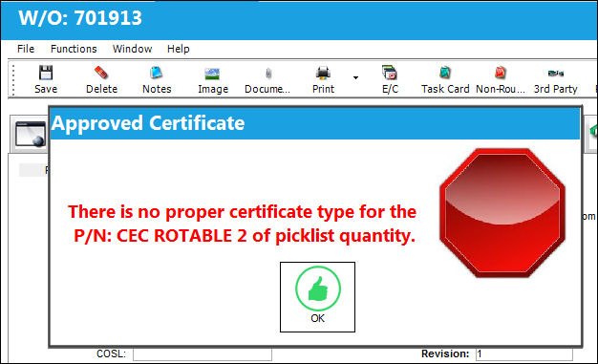
Task: Expand the Print dropdown arrow
Action: tap(355, 77)
